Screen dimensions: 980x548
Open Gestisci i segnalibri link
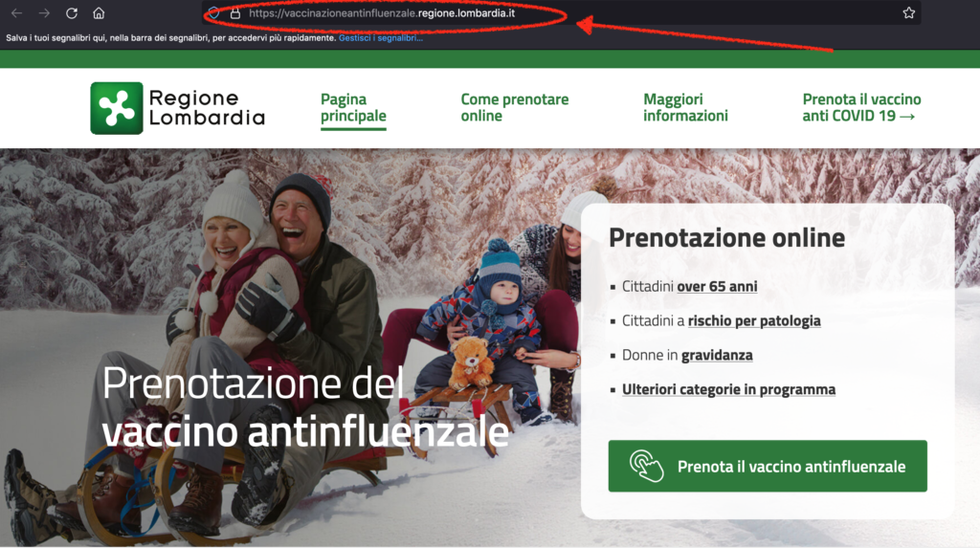pyautogui.click(x=381, y=38)
